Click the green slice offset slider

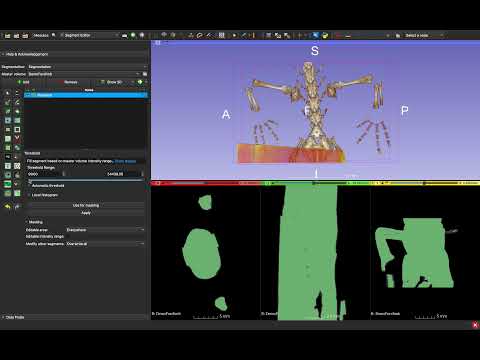(310, 183)
